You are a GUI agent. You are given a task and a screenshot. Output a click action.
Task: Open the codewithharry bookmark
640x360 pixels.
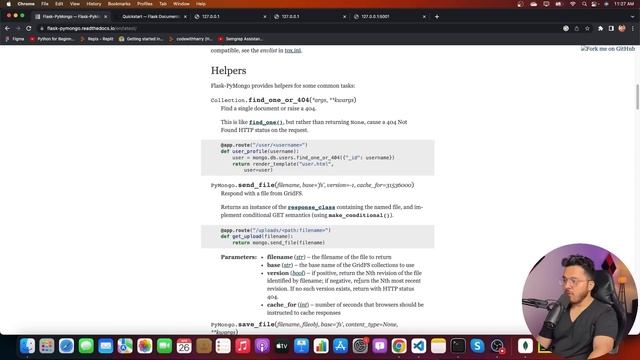(x=191, y=39)
